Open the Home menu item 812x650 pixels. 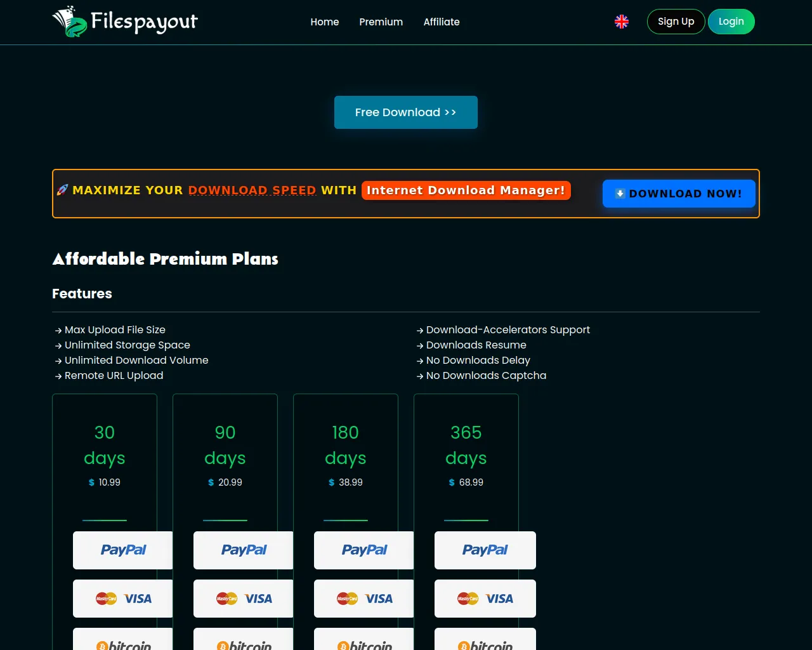pyautogui.click(x=324, y=22)
